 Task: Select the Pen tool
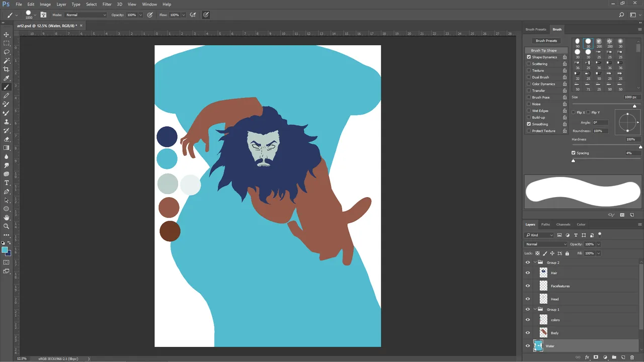pyautogui.click(x=7, y=192)
